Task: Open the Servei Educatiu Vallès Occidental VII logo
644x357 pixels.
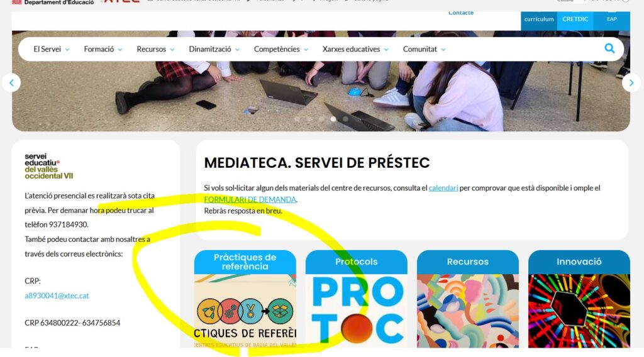Action: click(49, 166)
